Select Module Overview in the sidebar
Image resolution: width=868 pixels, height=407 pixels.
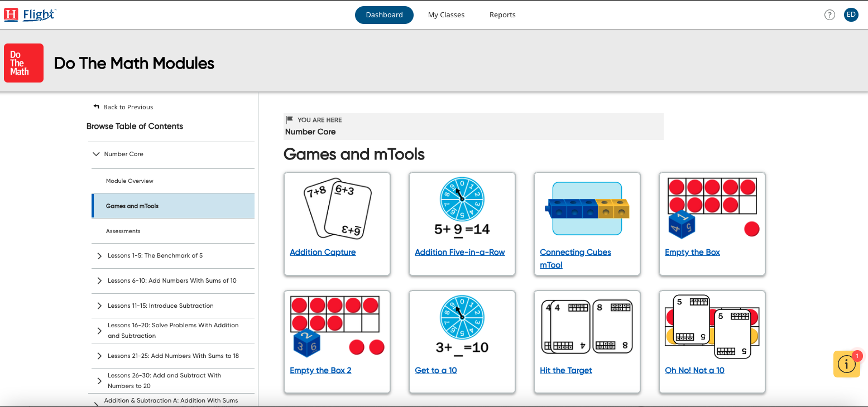click(130, 181)
